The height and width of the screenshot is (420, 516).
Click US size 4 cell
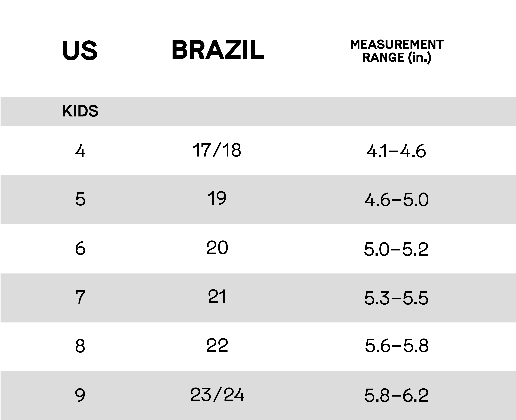[x=80, y=151]
